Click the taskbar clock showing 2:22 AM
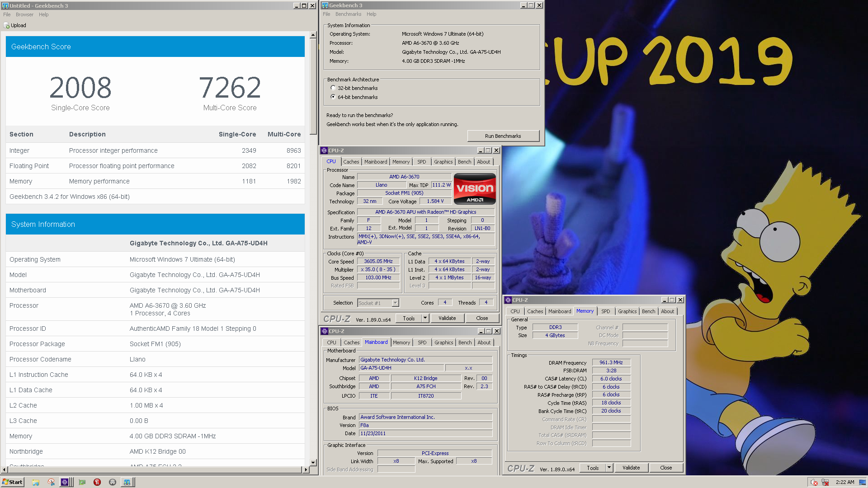 (845, 482)
